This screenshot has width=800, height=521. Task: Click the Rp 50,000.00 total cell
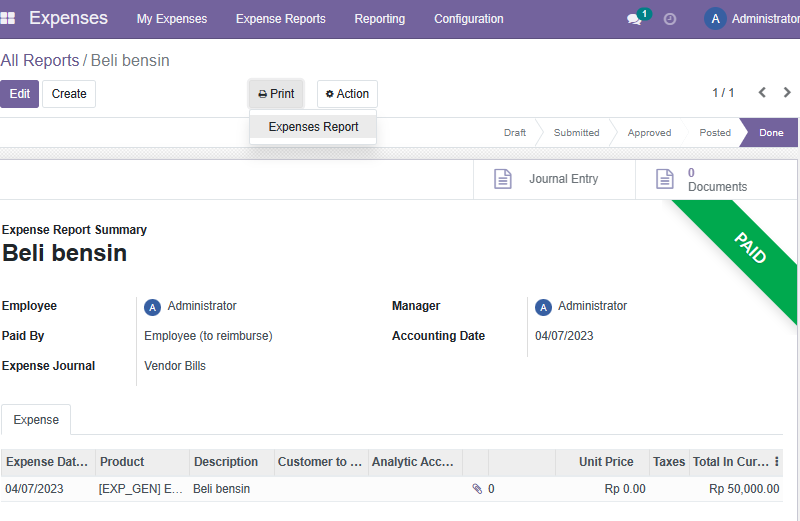click(x=736, y=489)
